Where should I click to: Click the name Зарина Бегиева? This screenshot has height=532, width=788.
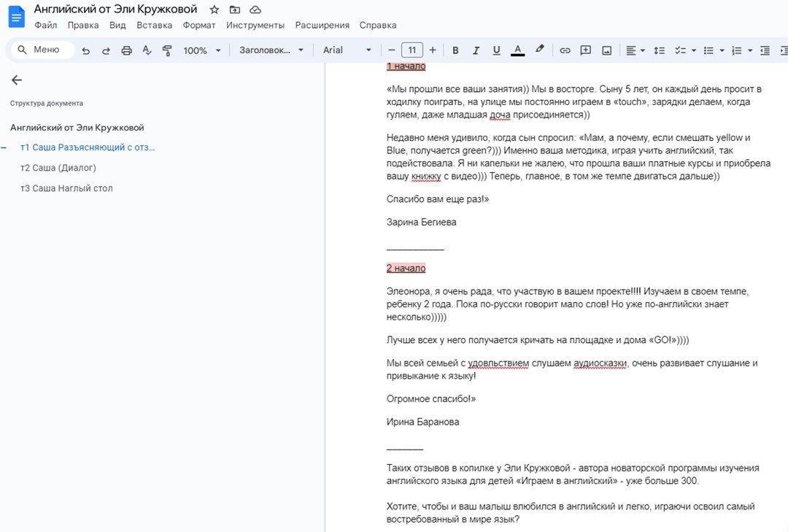click(421, 223)
